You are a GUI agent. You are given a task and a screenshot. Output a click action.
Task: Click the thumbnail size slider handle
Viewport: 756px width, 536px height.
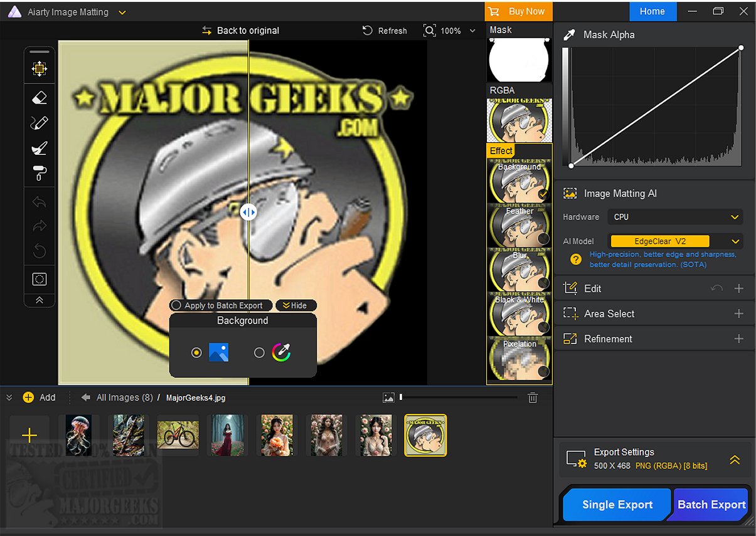click(x=401, y=397)
